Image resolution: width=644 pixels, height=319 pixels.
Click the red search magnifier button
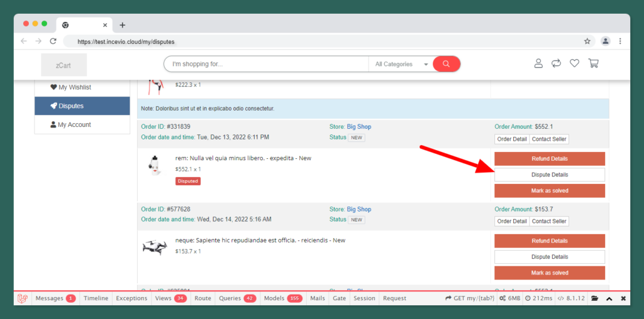pyautogui.click(x=447, y=64)
